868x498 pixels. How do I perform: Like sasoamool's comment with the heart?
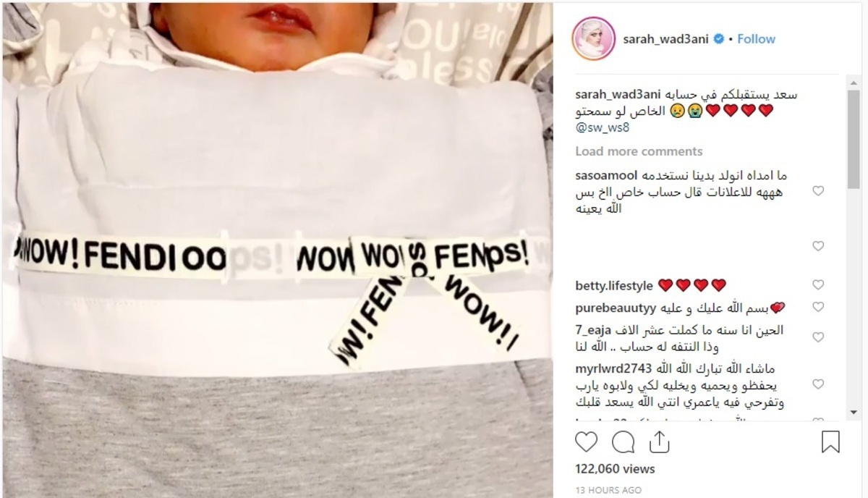tap(818, 191)
